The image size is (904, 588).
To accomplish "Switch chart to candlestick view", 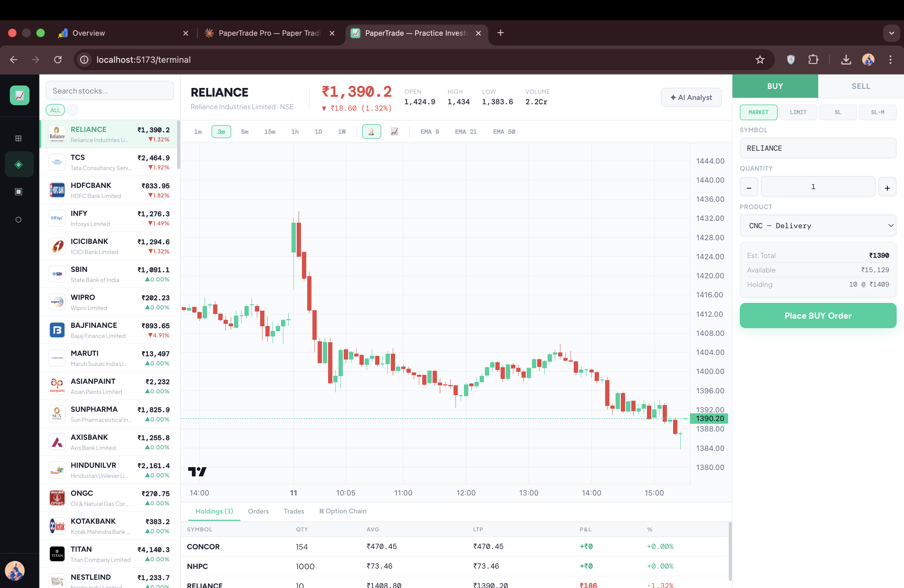I will coord(371,131).
